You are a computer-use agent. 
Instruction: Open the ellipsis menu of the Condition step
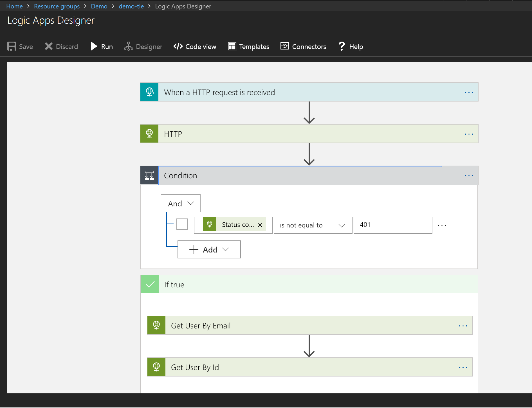point(469,175)
